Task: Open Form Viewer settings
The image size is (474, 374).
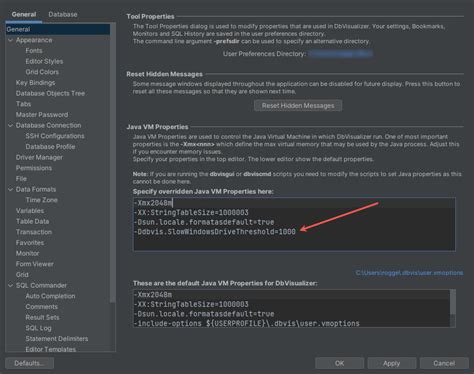Action: pos(35,264)
